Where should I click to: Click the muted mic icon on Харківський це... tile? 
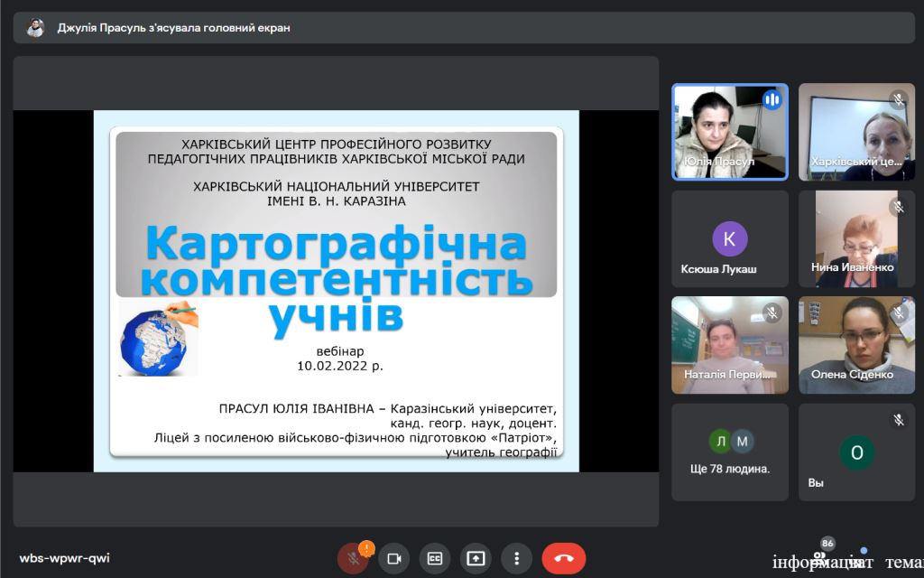click(x=899, y=99)
